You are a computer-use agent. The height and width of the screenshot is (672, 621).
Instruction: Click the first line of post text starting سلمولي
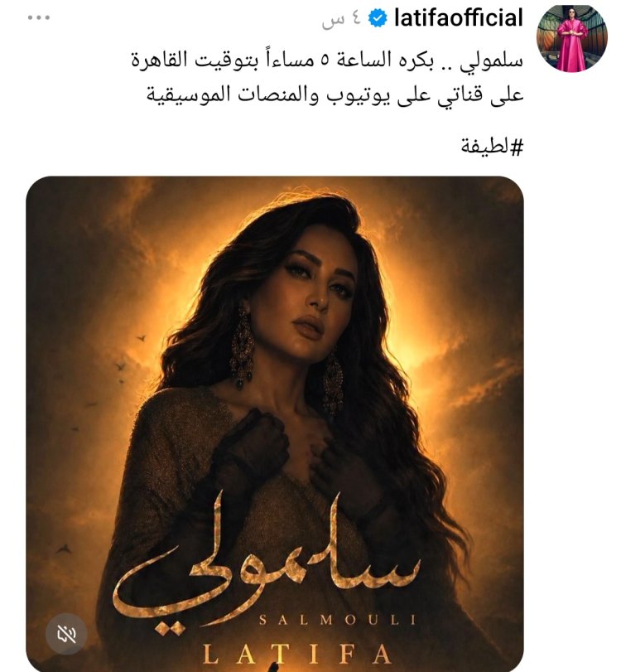point(327,60)
